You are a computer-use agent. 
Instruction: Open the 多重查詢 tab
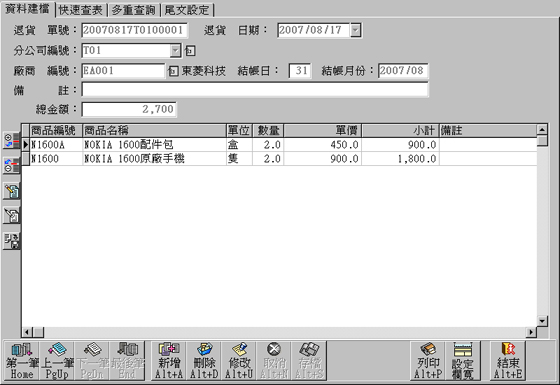pyautogui.click(x=134, y=10)
